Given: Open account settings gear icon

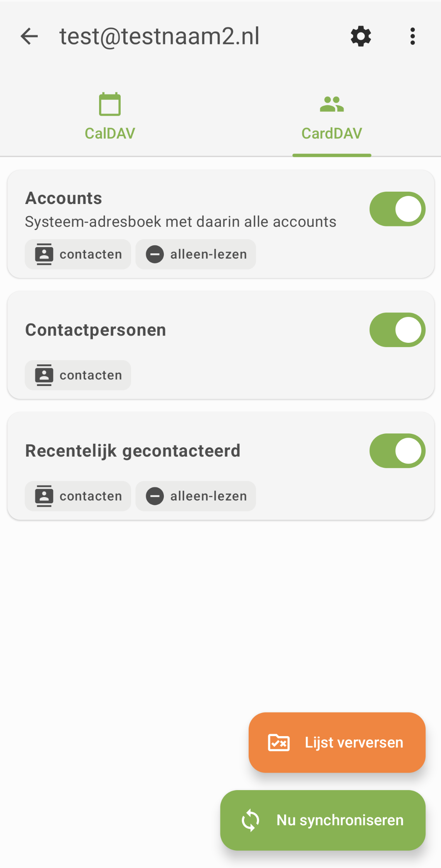Looking at the screenshot, I should pyautogui.click(x=361, y=37).
